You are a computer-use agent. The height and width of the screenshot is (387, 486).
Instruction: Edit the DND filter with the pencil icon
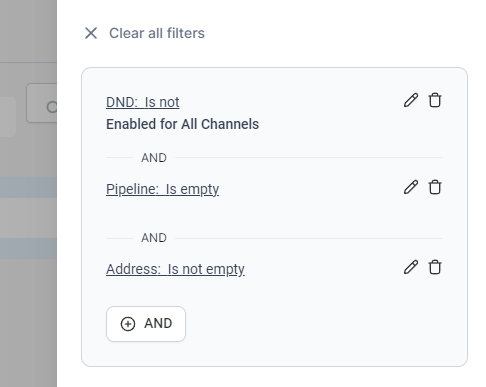coord(411,100)
